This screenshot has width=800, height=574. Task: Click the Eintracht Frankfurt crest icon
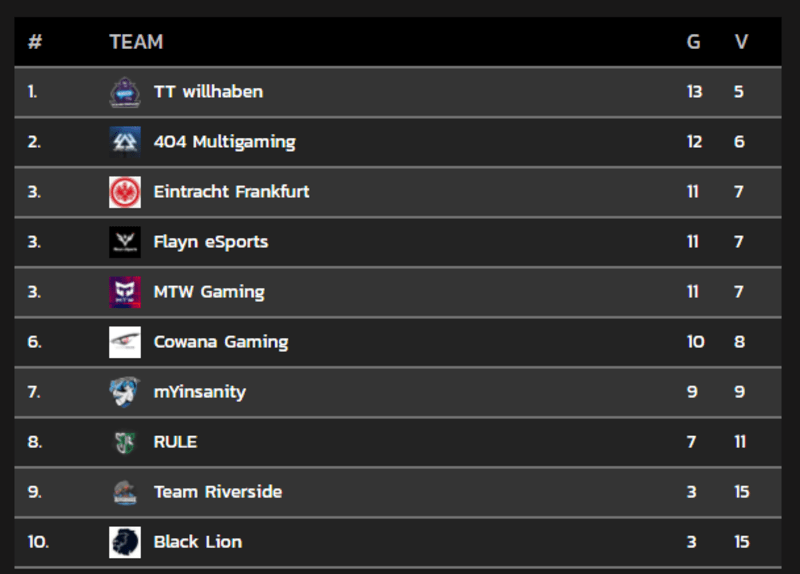coord(125,192)
